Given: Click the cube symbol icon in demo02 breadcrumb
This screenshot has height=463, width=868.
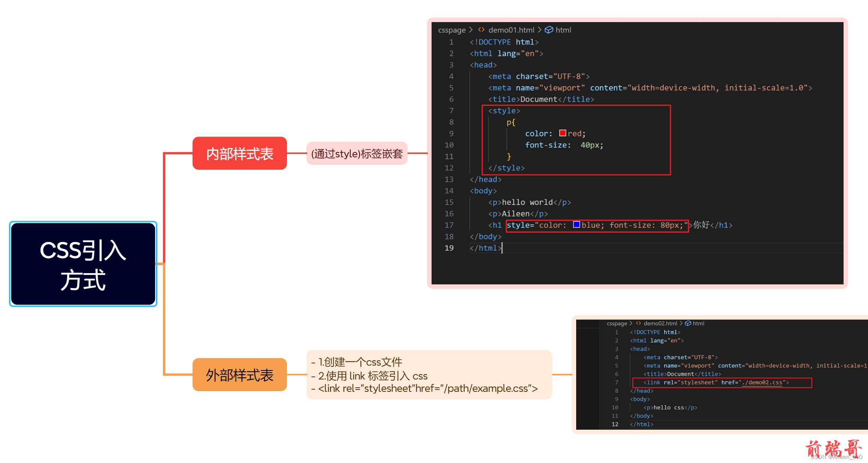Looking at the screenshot, I should pyautogui.click(x=688, y=323).
